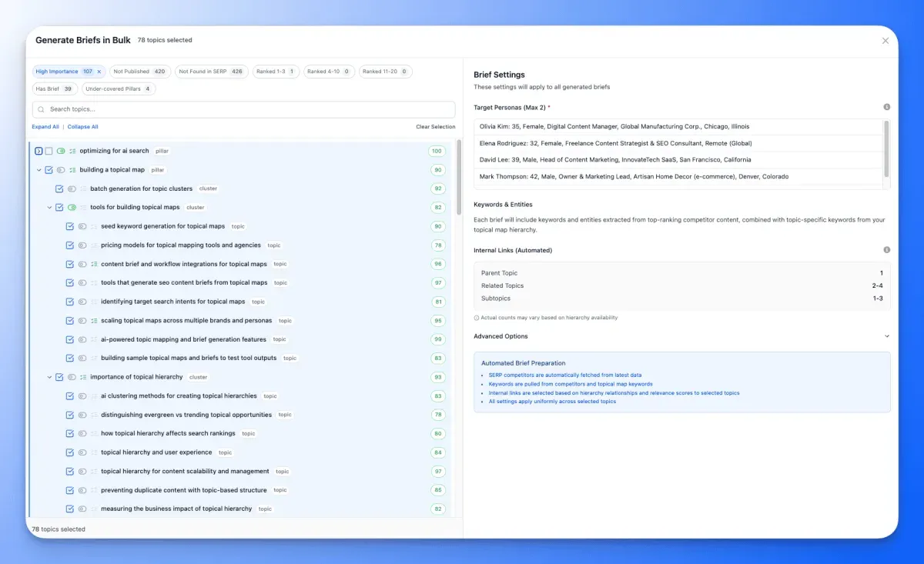This screenshot has width=924, height=564.
Task: Click Expand All link
Action: coord(45,127)
